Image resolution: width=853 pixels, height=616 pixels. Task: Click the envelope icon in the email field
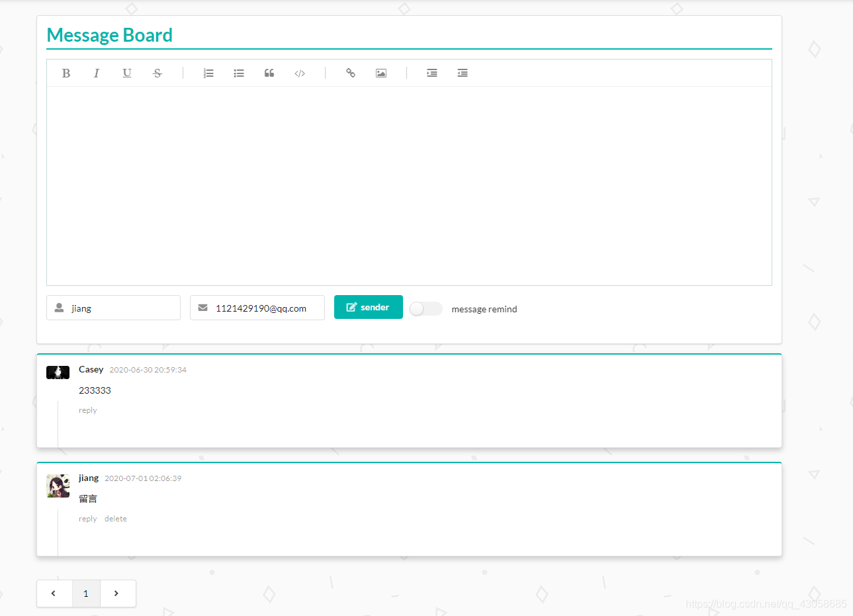203,308
